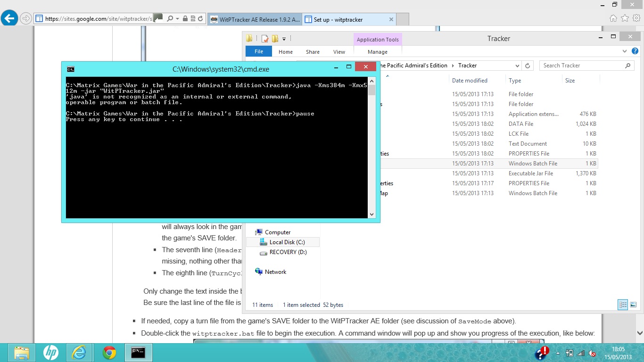The width and height of the screenshot is (644, 362).
Task: Expand the Explorer ribbon chevron
Action: click(625, 51)
